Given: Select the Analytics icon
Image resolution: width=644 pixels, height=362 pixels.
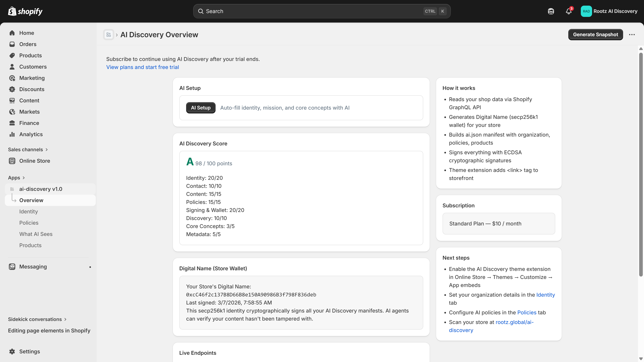Looking at the screenshot, I should point(12,134).
